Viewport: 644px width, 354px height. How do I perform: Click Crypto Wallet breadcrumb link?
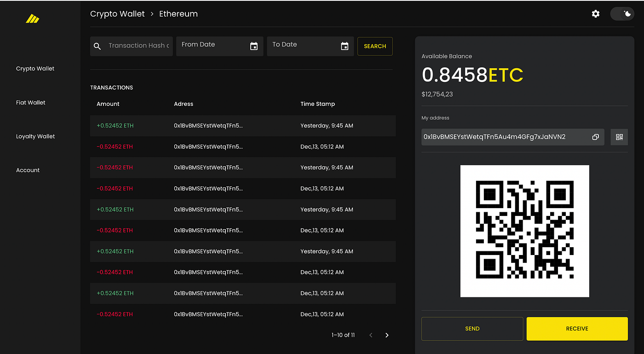pos(117,14)
